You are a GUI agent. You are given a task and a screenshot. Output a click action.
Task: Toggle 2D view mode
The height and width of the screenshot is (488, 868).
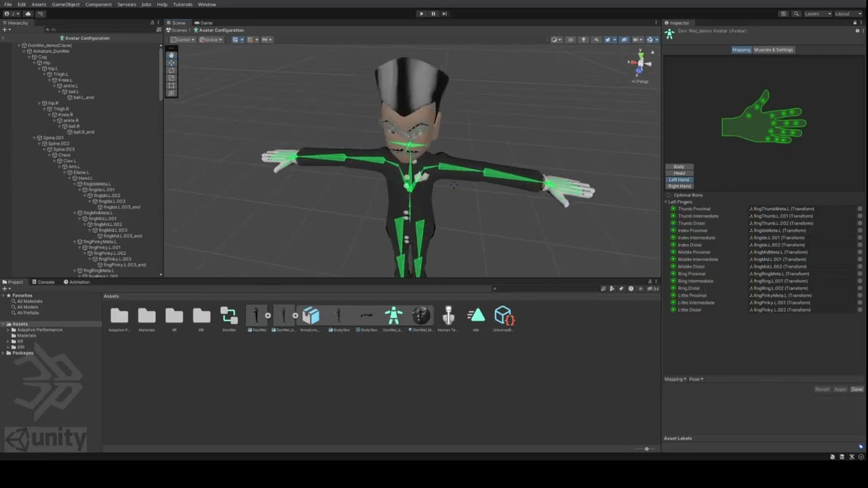click(x=570, y=39)
